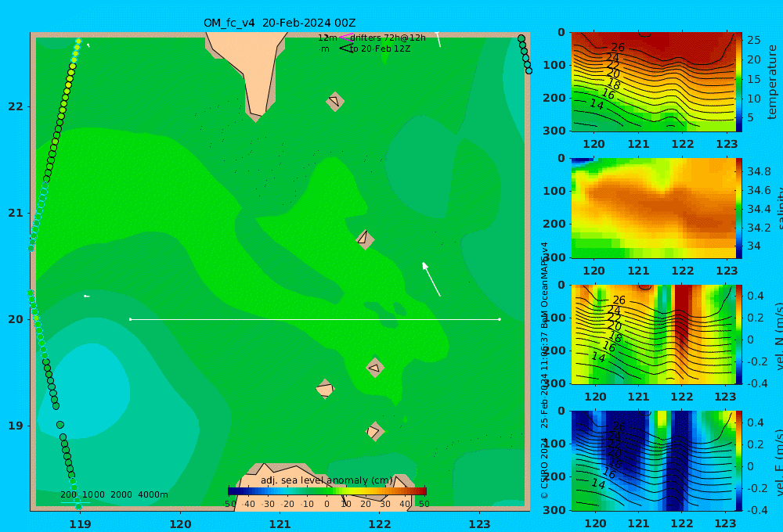Click longitude label 123 below the main map
Screen dimensions: 783x532
pyautogui.click(x=480, y=524)
